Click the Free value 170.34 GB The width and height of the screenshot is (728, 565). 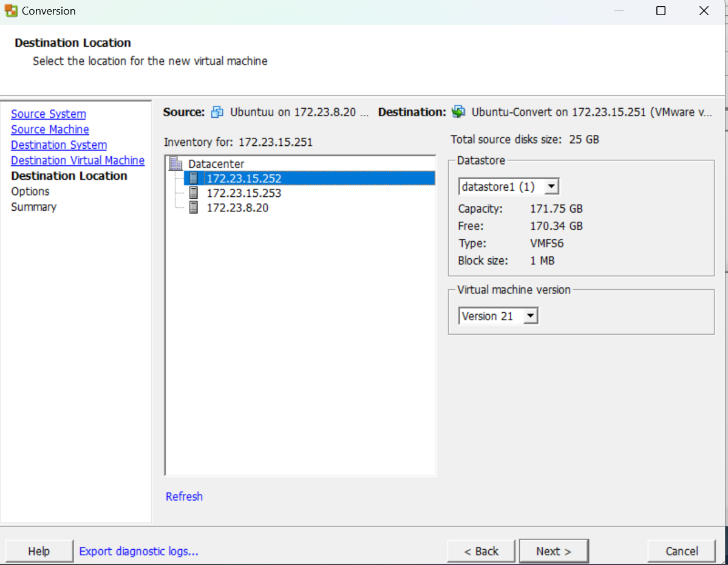[x=556, y=226]
